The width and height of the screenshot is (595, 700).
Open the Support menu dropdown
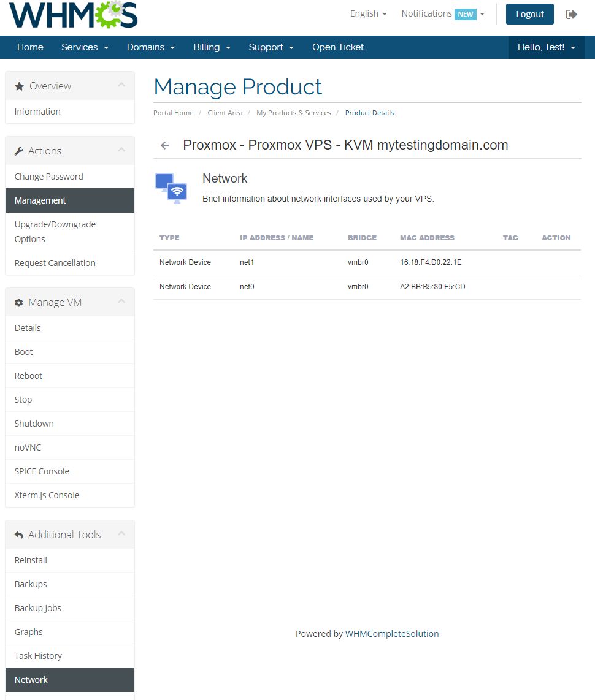click(x=271, y=47)
